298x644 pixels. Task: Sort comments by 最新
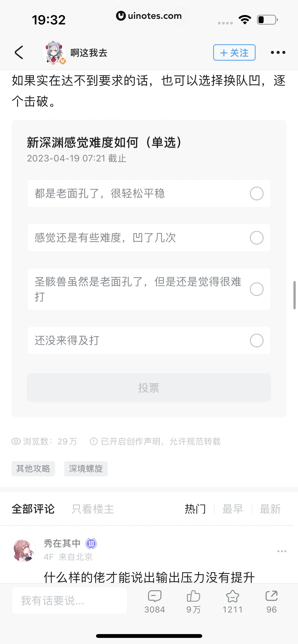pyautogui.click(x=270, y=509)
